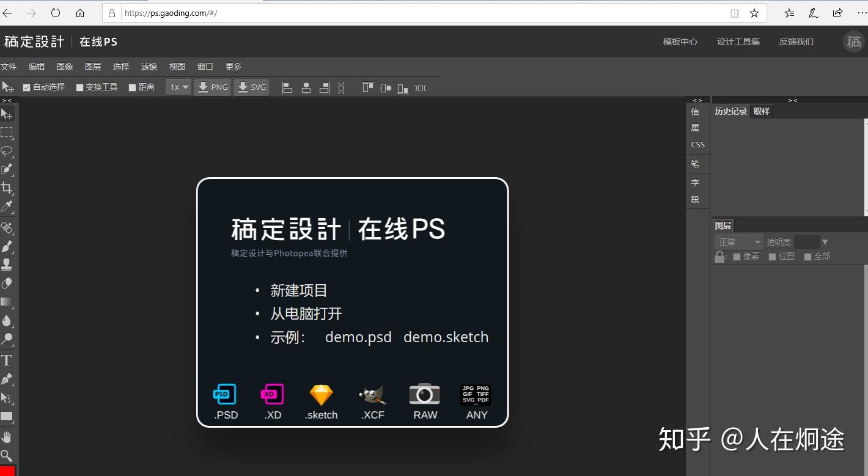The height and width of the screenshot is (476, 868).
Task: Open the 滤镜 menu
Action: (149, 67)
